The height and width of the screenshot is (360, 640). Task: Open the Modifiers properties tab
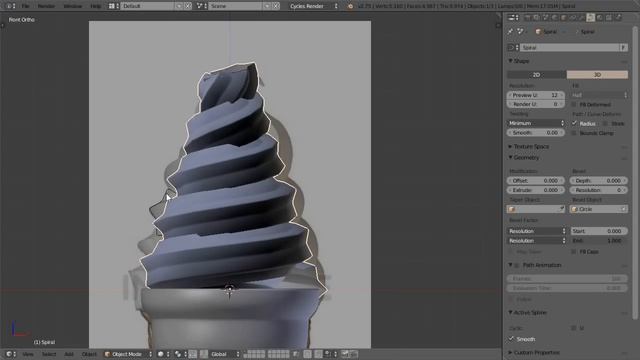tap(582, 18)
